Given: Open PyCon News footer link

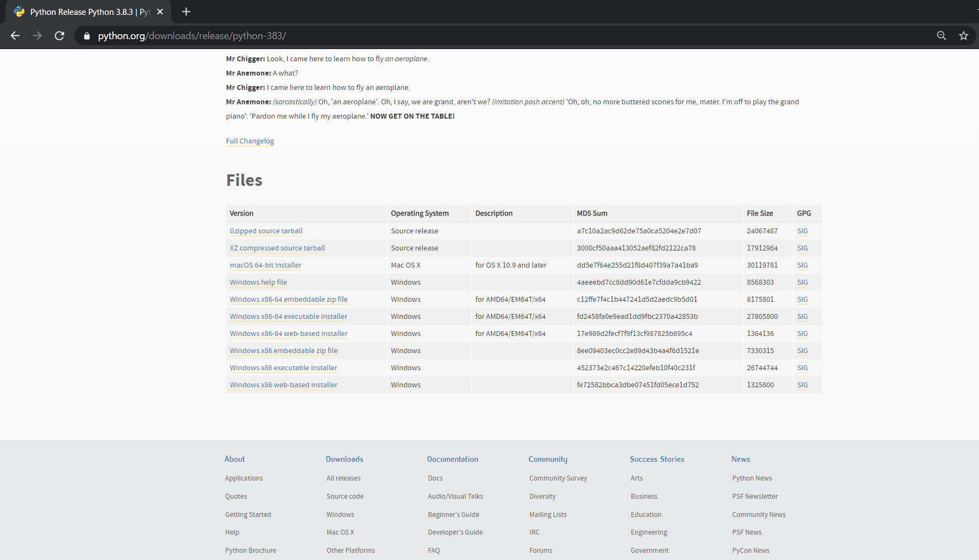Looking at the screenshot, I should tap(751, 551).
